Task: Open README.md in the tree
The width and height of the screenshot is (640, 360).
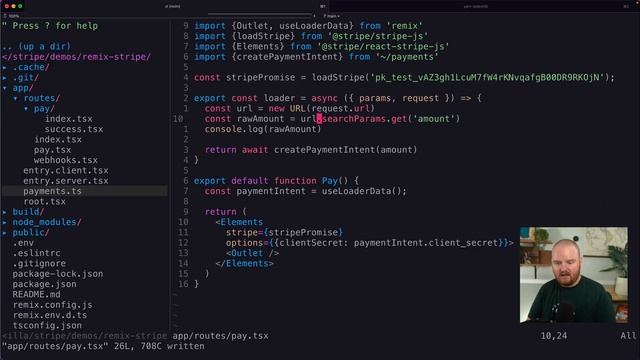Action: [x=36, y=294]
